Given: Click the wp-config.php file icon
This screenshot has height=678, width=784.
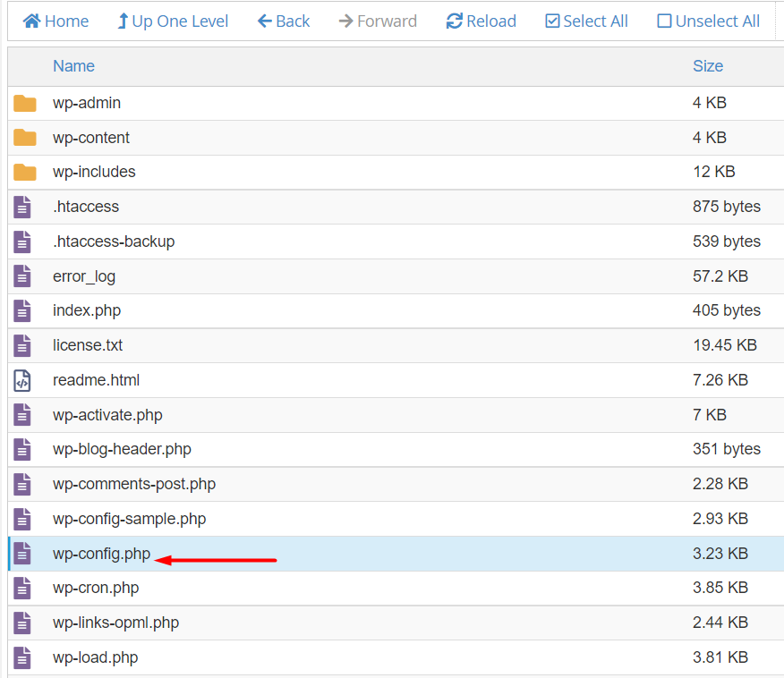Looking at the screenshot, I should pyautogui.click(x=22, y=554).
